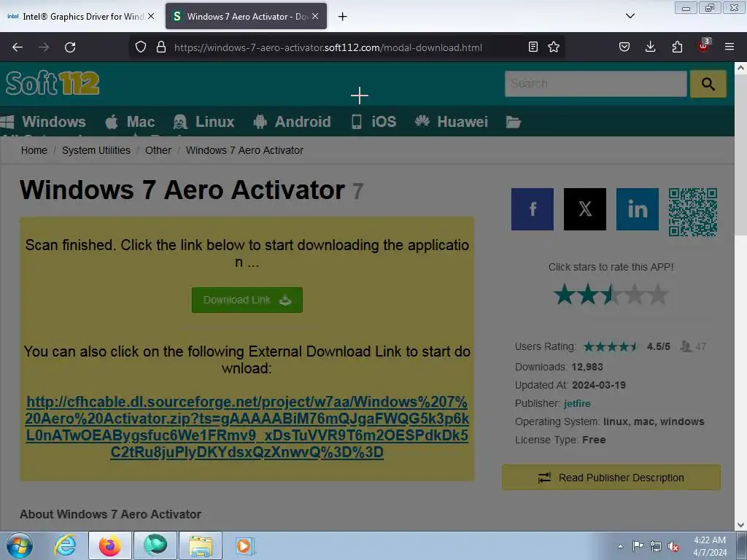The width and height of the screenshot is (747, 560).
Task: Click the network tray icon
Action: pos(656,546)
